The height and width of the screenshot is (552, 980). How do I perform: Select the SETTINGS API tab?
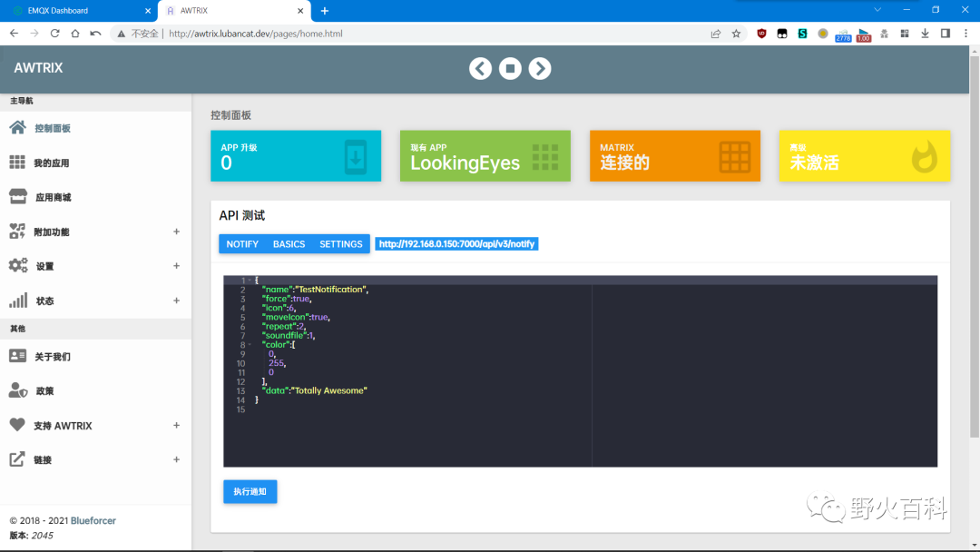point(340,244)
